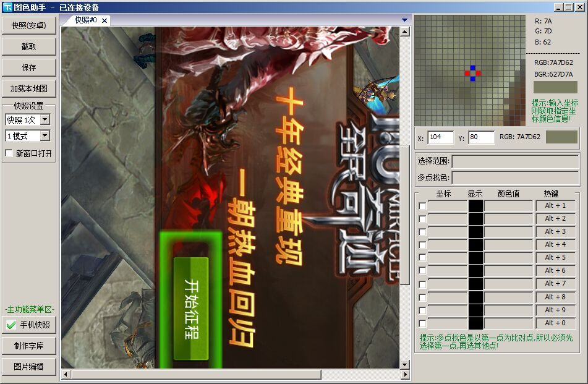The width and height of the screenshot is (588, 384).
Task: Open the 制作字库 font library button
Action: coord(29,346)
